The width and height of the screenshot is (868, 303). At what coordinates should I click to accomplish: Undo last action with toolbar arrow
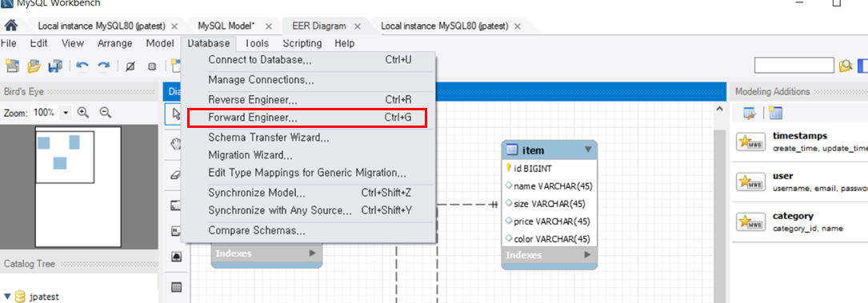[x=82, y=66]
